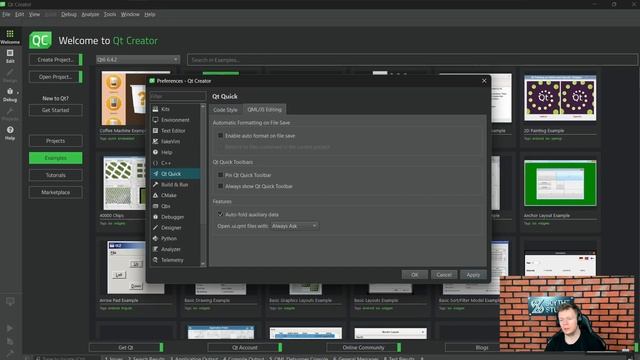Uncheck Auto-fold auxiliary data
Image resolution: width=640 pixels, height=360 pixels.
[x=220, y=214]
